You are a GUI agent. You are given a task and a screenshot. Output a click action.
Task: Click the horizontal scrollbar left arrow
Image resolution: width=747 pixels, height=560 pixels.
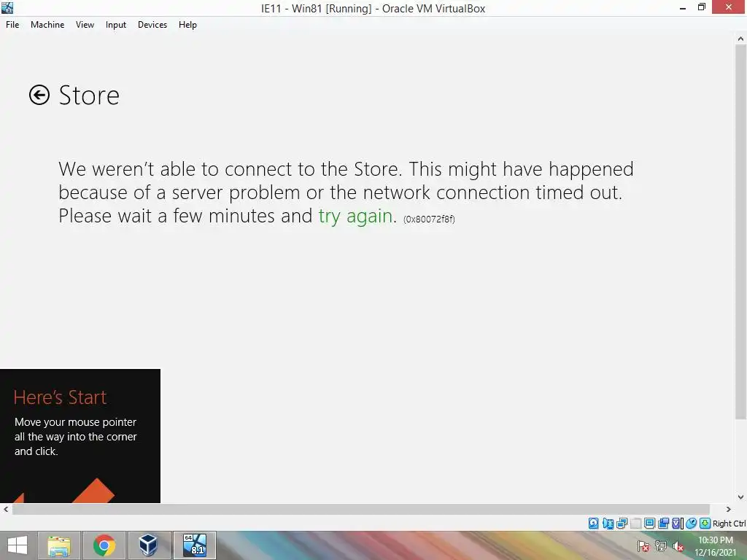point(6,509)
